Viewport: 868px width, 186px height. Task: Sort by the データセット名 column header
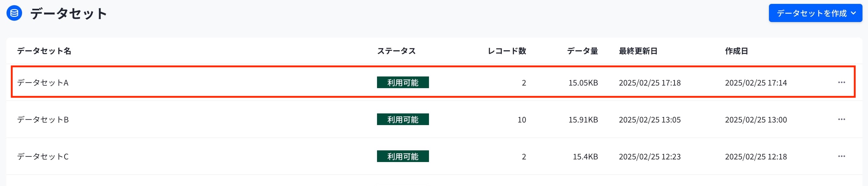click(44, 51)
